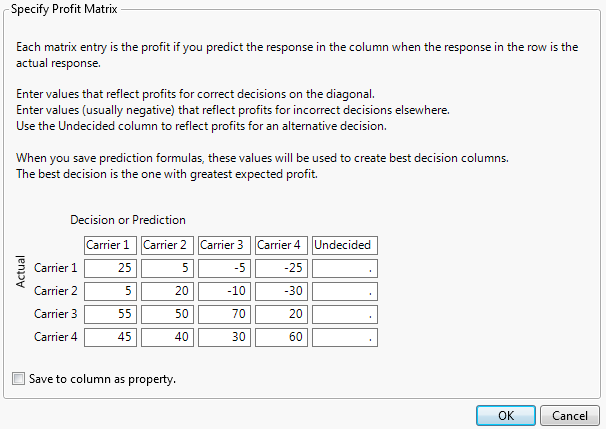Image resolution: width=606 pixels, height=429 pixels.
Task: Select the field with value -30
Action: (x=281, y=291)
